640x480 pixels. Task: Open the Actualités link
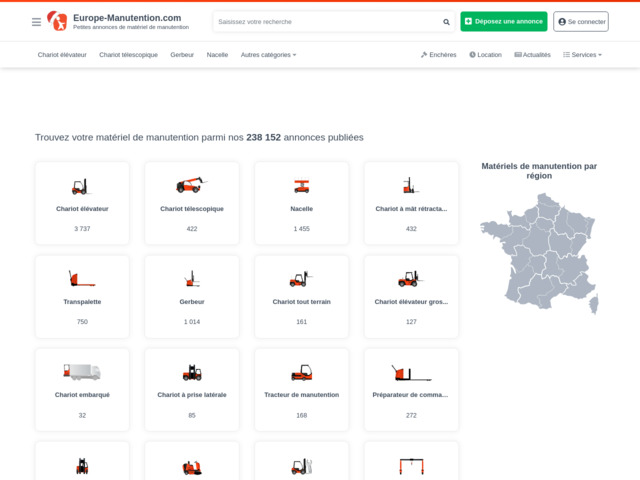[532, 55]
